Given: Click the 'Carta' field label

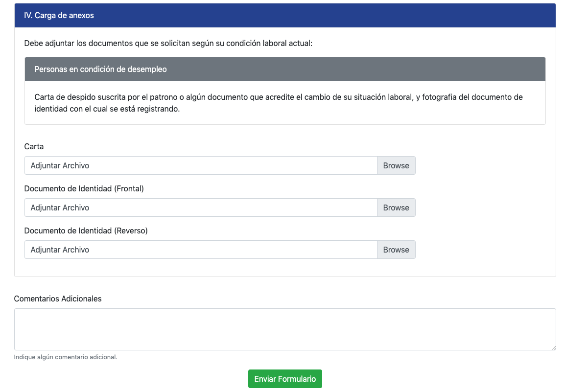Looking at the screenshot, I should pyautogui.click(x=34, y=146).
